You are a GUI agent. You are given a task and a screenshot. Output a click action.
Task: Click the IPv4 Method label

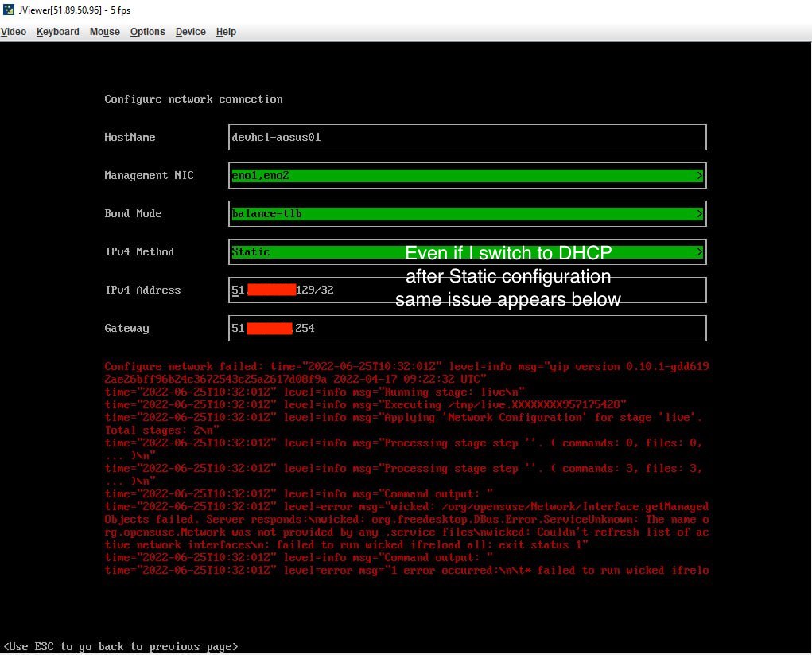tap(140, 251)
